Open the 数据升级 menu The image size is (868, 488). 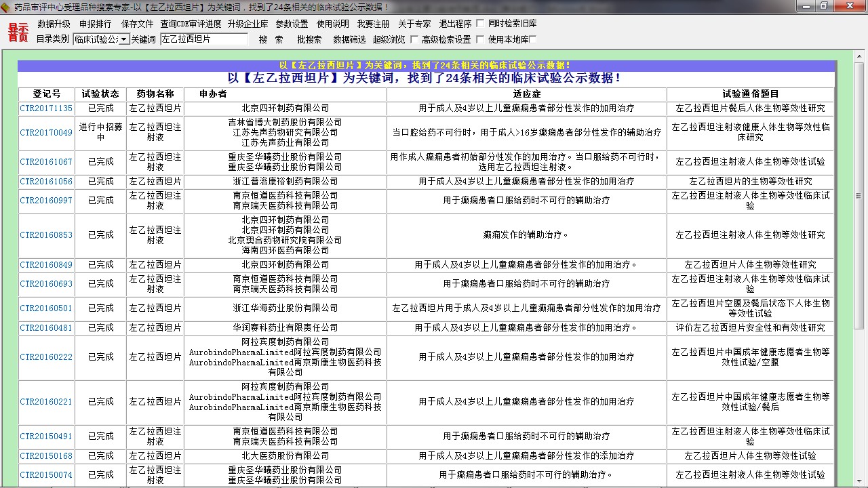[x=54, y=24]
